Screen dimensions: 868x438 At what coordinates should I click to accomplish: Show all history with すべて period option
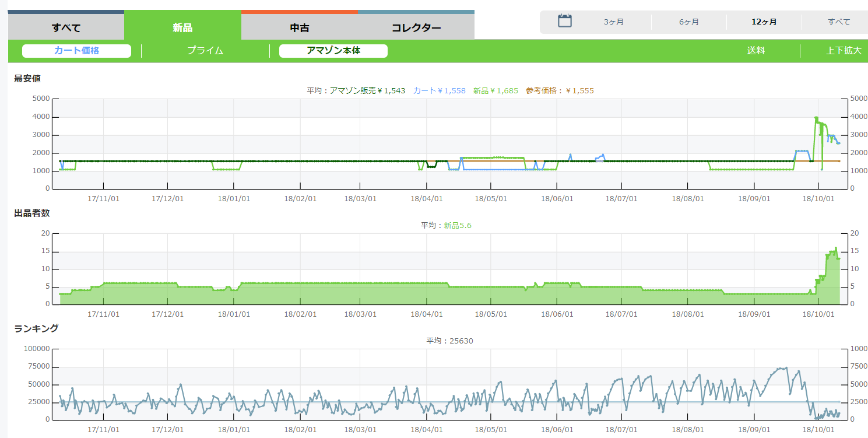(838, 22)
